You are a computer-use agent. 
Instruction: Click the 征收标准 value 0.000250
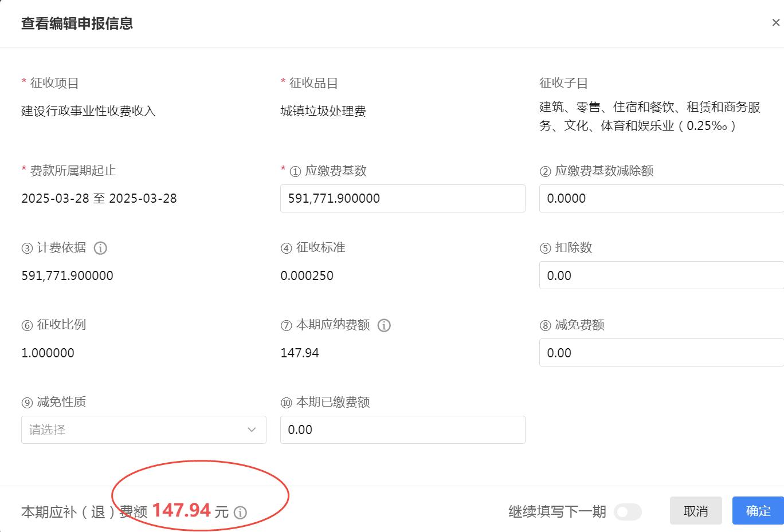point(307,275)
